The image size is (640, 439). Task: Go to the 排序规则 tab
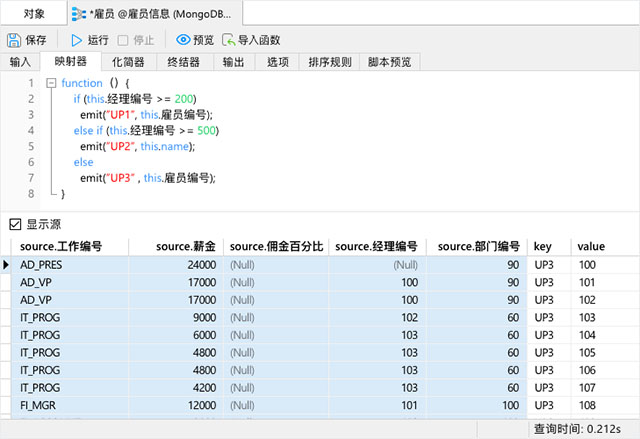330,62
